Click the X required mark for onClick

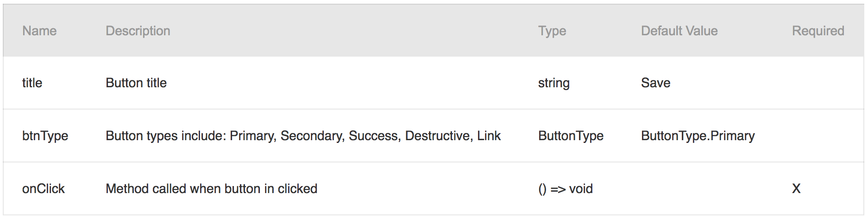pos(796,188)
